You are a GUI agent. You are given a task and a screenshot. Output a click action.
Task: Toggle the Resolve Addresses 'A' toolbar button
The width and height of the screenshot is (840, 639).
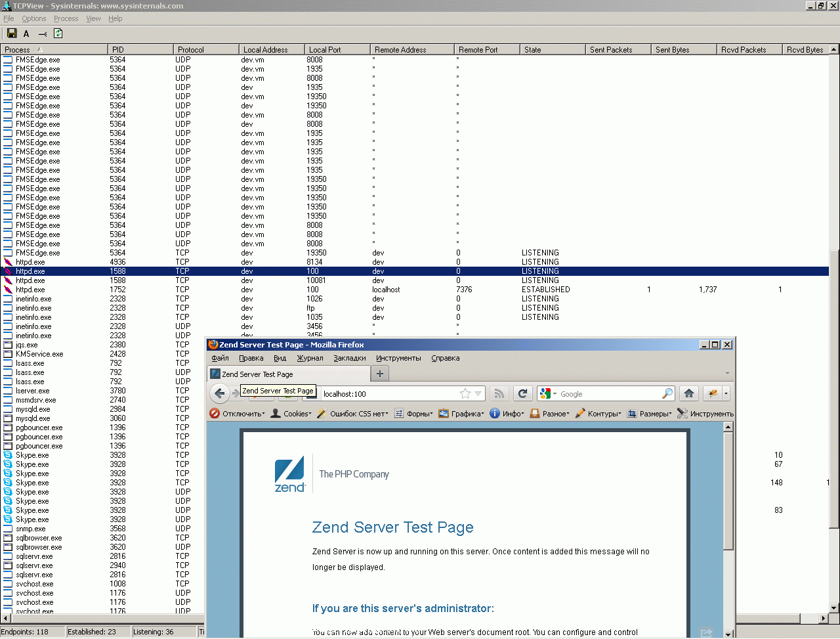point(26,33)
